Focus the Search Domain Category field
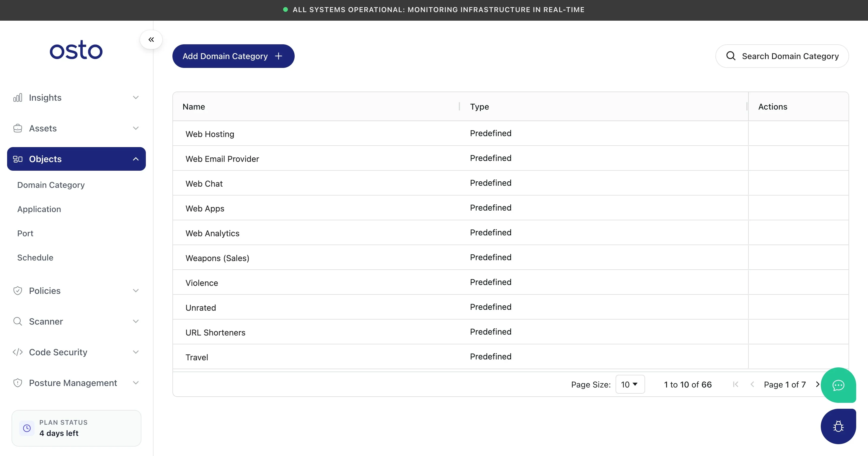The height and width of the screenshot is (456, 868). 782,56
